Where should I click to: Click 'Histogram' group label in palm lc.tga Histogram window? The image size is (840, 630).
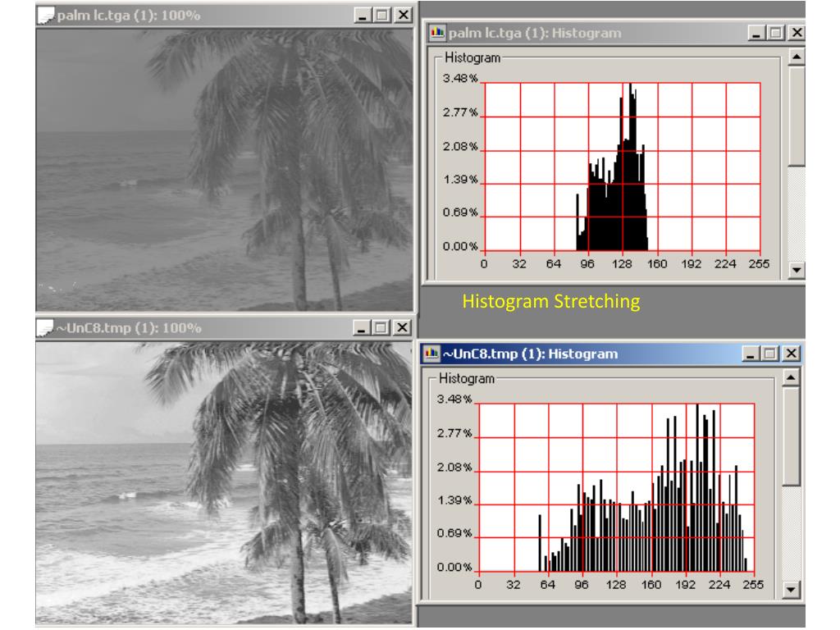point(472,58)
